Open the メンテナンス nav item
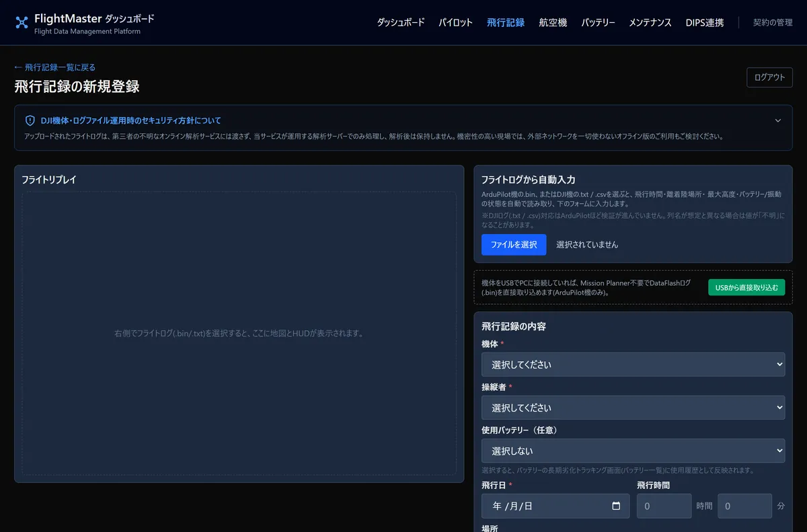 (x=650, y=22)
